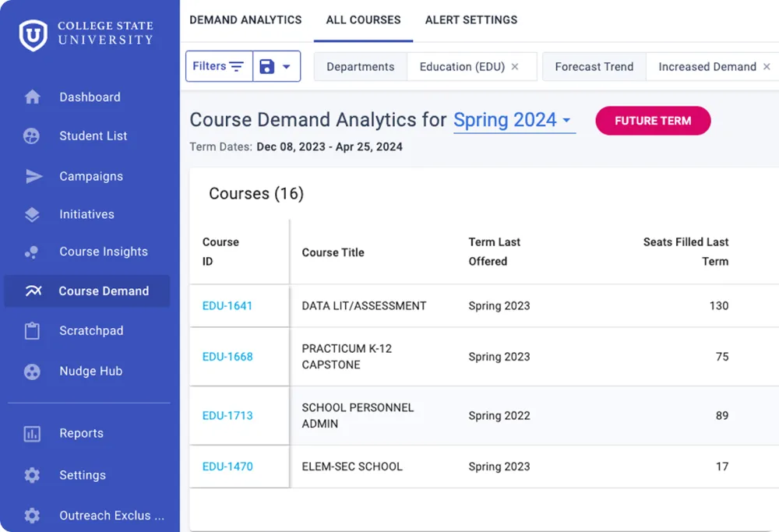Switch to the All Courses tab
Viewport: 779px width, 532px height.
click(363, 20)
